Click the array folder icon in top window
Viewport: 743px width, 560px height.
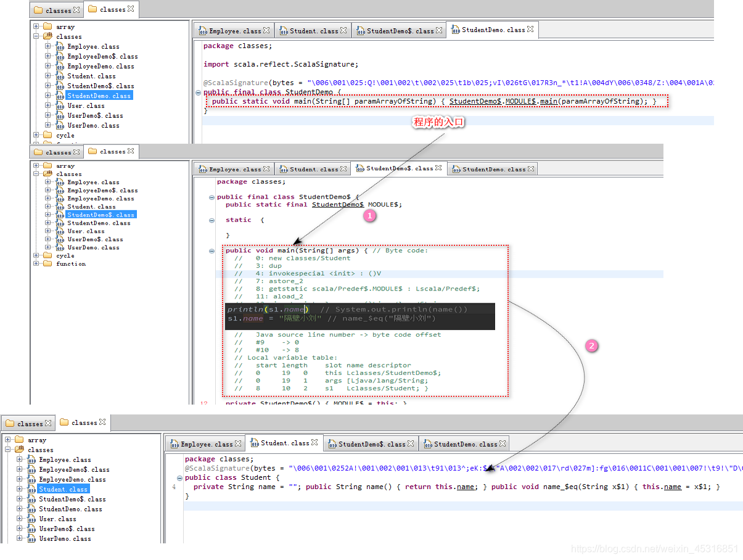coord(47,27)
